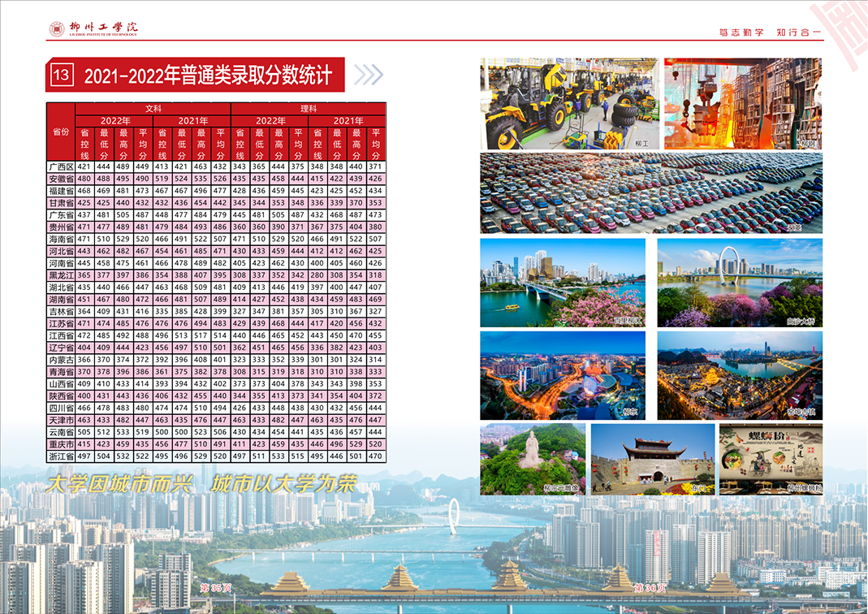Image resolution: width=868 pixels, height=614 pixels.
Task: Open the 白沙大桥 bridge photo
Action: click(x=739, y=283)
